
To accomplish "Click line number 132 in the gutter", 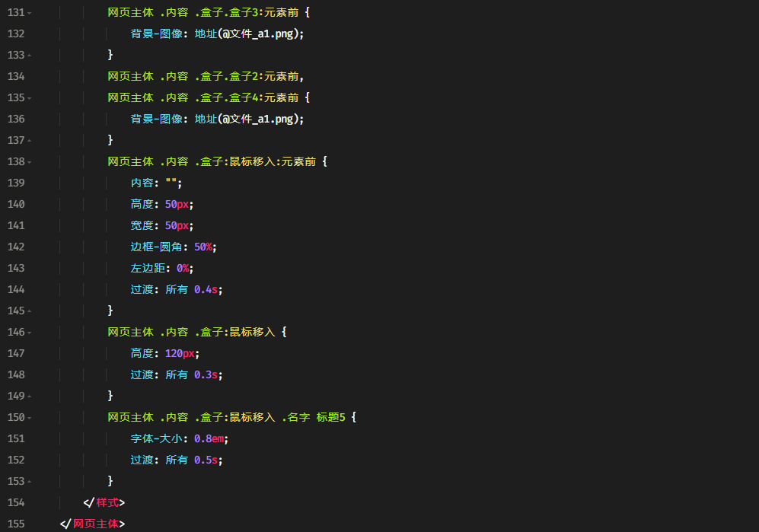I will 16,34.
